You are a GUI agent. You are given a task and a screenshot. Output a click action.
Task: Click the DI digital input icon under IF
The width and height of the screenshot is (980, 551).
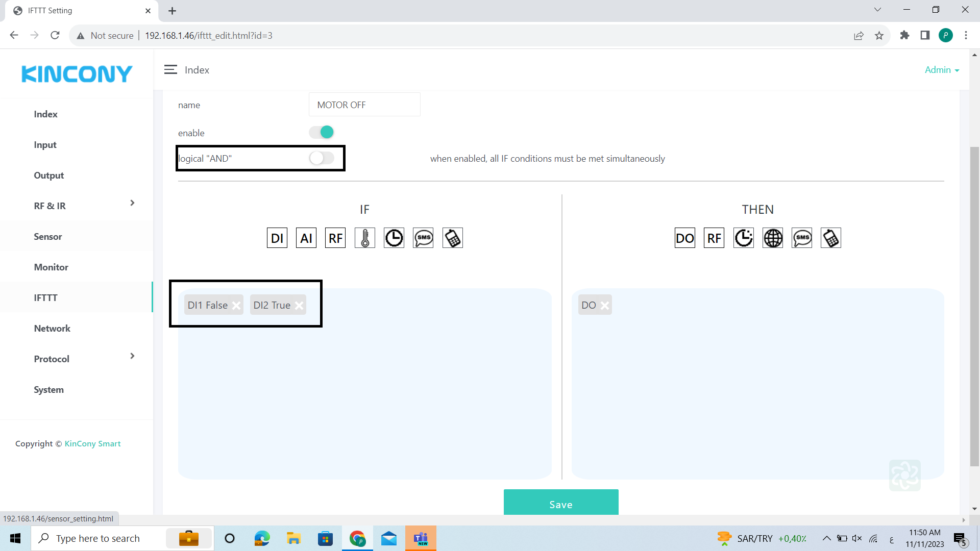(277, 238)
